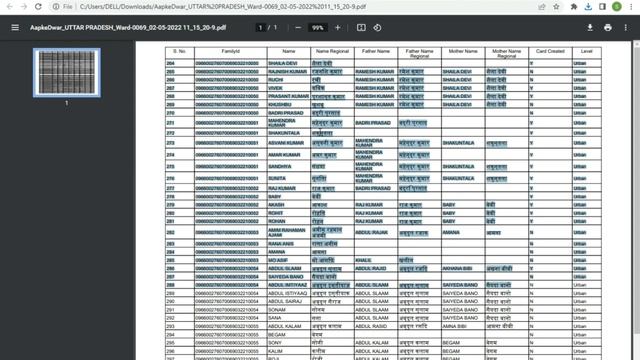Open the Extensions puzzle icon
This screenshot has height=360, width=640.
573,7
